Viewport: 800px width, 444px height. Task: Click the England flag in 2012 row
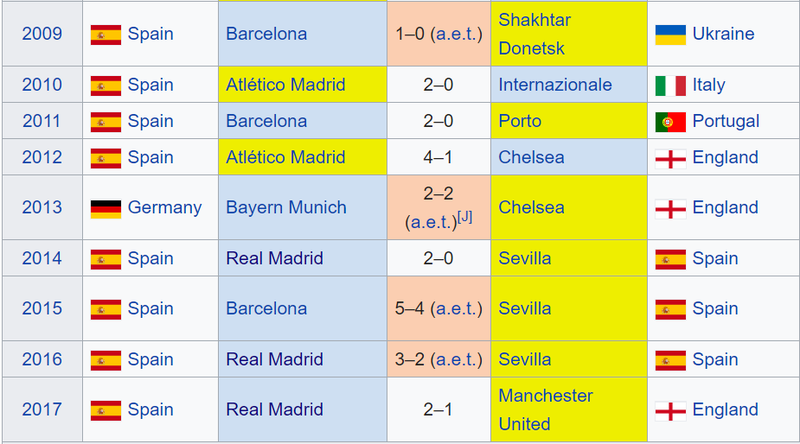(x=670, y=159)
